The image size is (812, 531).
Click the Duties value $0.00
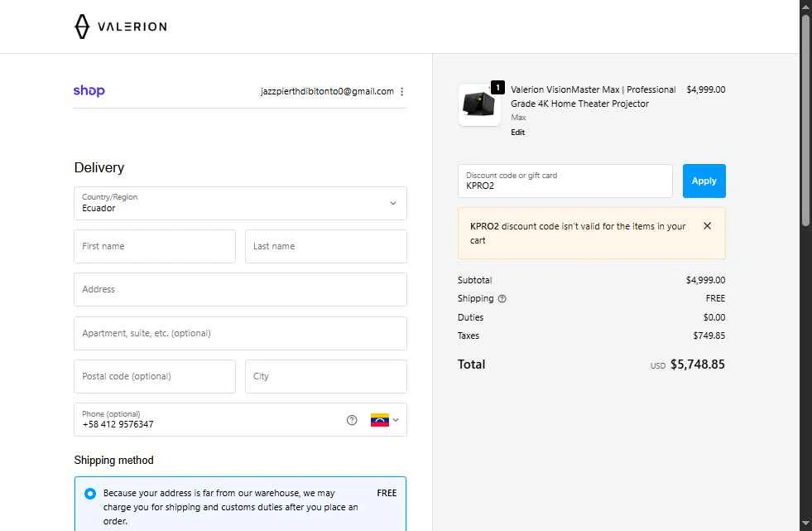pyautogui.click(x=714, y=317)
